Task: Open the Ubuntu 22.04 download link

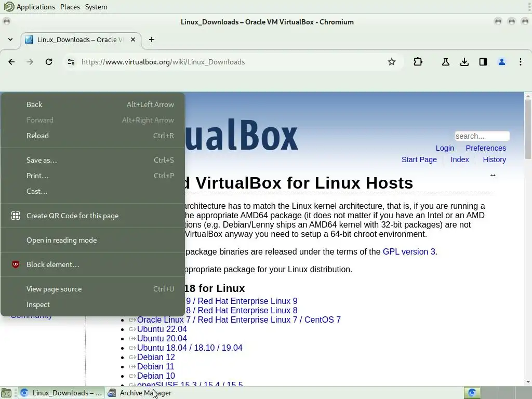Action: click(162, 329)
